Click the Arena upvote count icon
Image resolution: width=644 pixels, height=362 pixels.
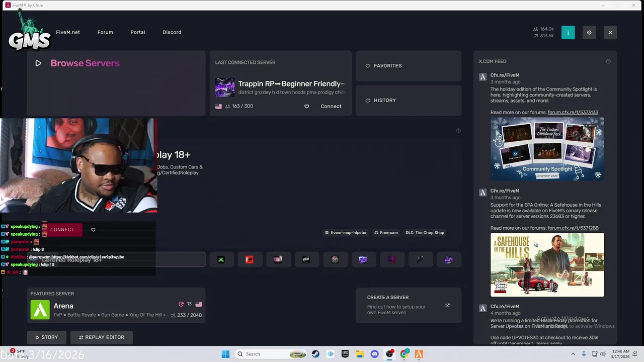pos(181,304)
